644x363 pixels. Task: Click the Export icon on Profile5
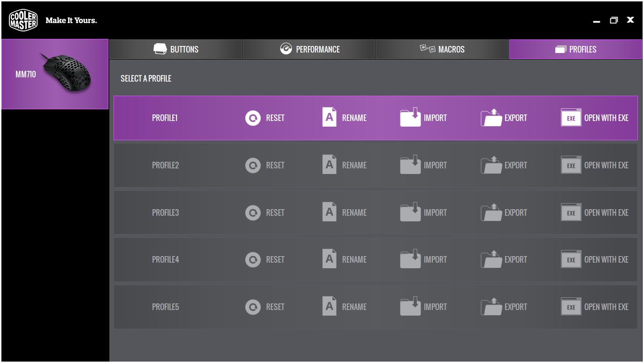pyautogui.click(x=491, y=307)
